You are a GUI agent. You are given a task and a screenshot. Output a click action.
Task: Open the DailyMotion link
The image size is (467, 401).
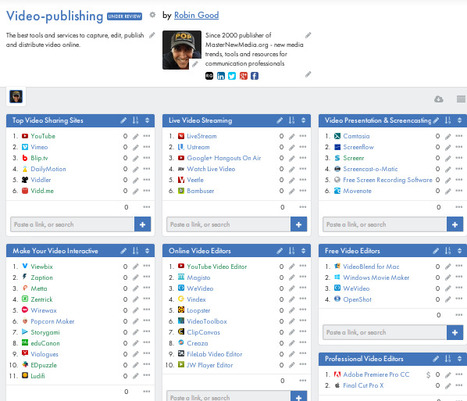[48, 169]
